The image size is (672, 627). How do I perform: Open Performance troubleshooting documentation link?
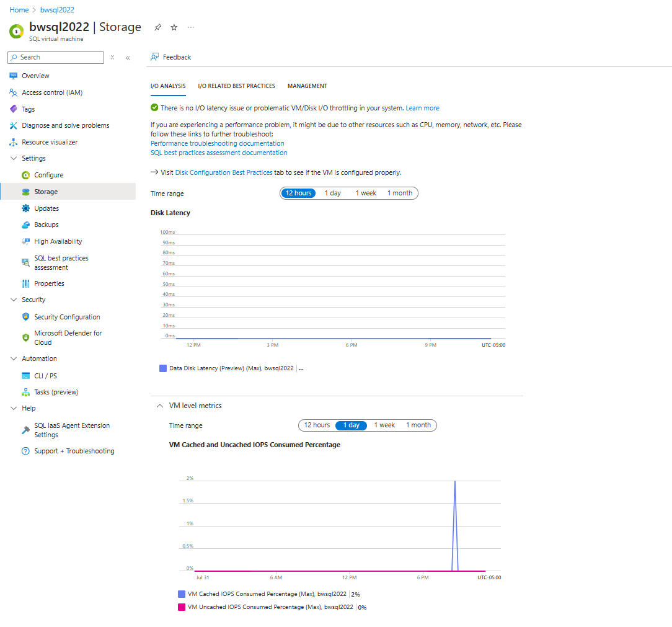tap(218, 143)
